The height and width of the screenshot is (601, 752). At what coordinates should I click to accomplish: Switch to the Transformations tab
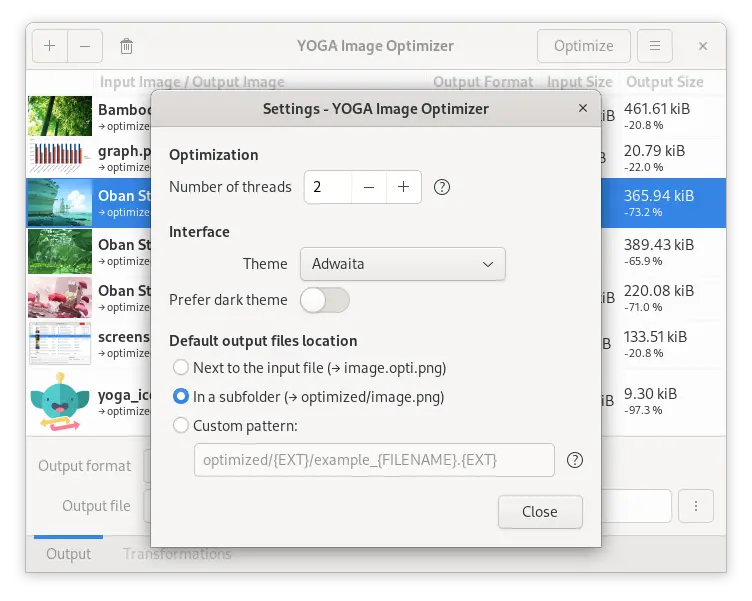click(x=177, y=554)
